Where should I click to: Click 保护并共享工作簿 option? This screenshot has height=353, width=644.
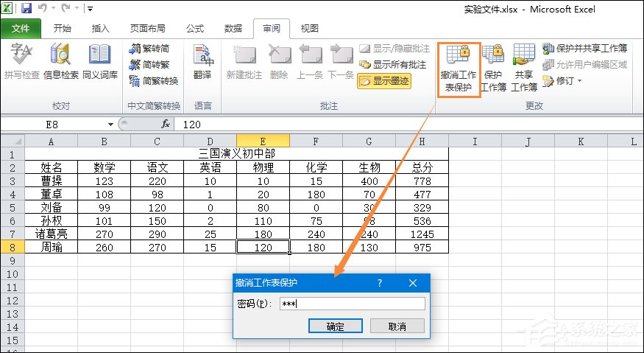click(x=584, y=49)
